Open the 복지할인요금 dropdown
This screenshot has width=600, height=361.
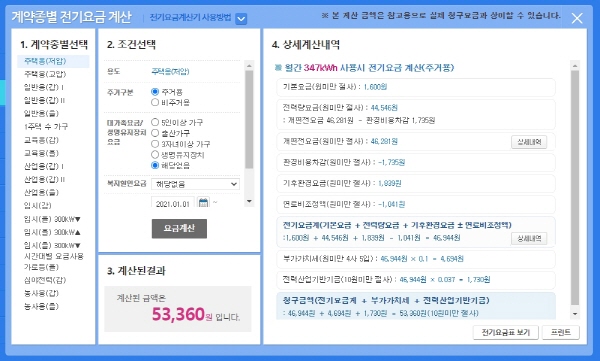point(196,184)
